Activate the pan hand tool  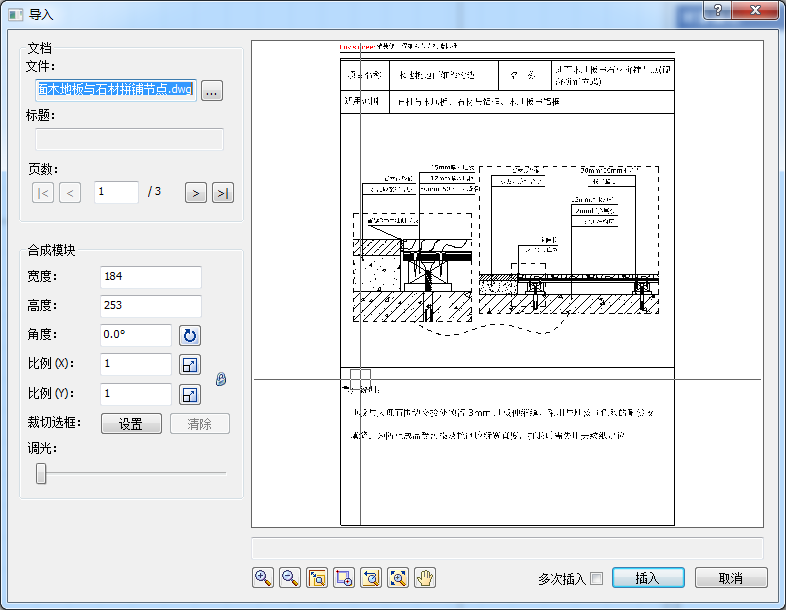pos(425,577)
